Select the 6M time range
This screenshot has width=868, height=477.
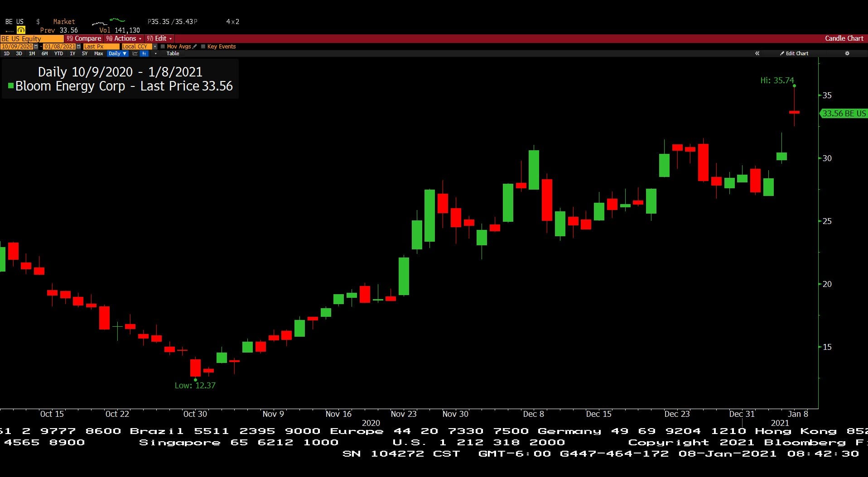(44, 53)
